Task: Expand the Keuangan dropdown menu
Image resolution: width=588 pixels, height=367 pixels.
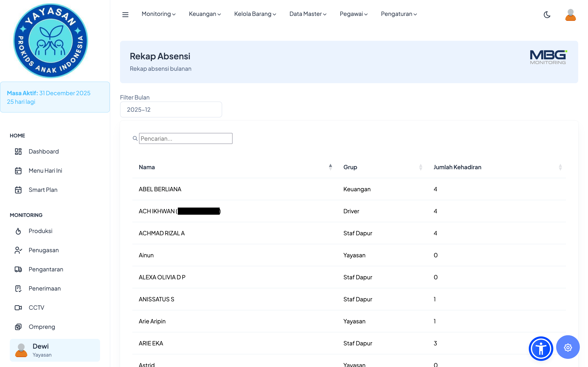Action: click(205, 14)
